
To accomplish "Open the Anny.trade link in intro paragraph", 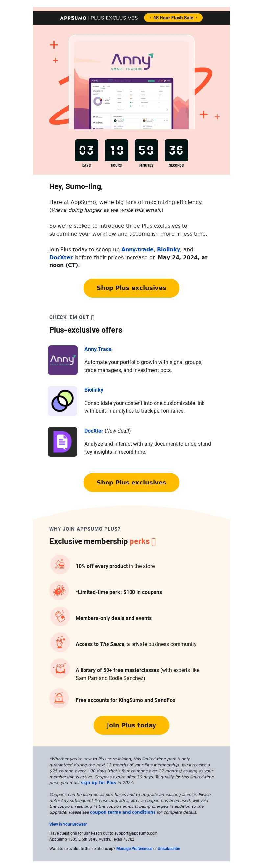I will [x=137, y=249].
